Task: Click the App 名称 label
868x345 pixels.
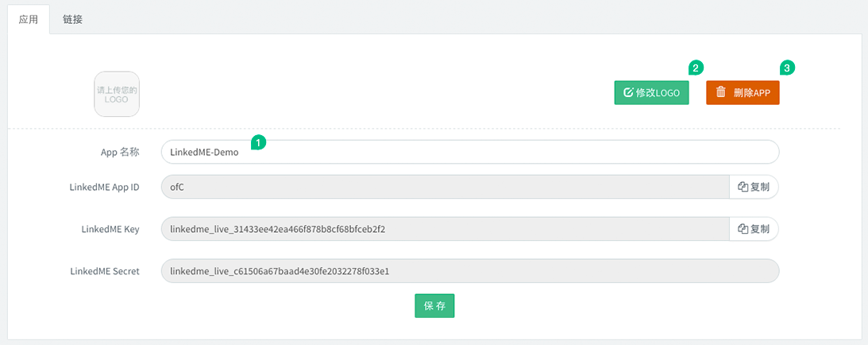Action: pos(120,153)
